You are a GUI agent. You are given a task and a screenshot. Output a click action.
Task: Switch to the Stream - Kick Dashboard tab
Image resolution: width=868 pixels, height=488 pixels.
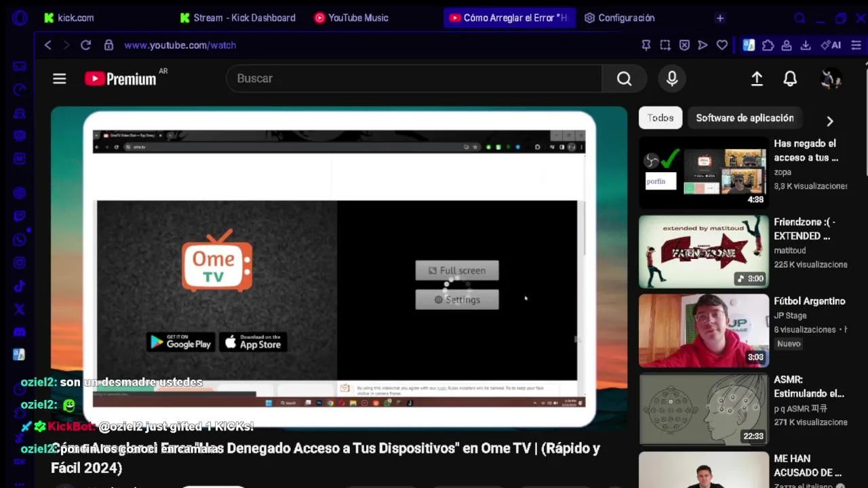click(x=237, y=18)
